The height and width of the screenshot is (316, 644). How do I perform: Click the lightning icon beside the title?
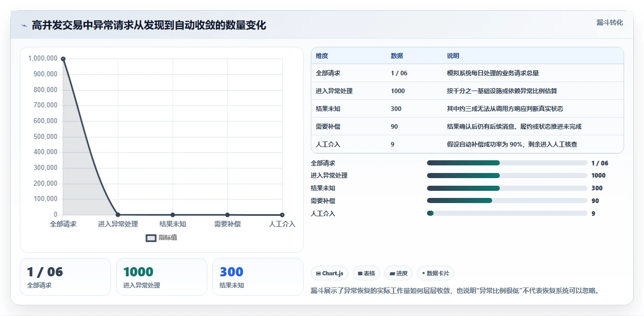click(x=24, y=25)
